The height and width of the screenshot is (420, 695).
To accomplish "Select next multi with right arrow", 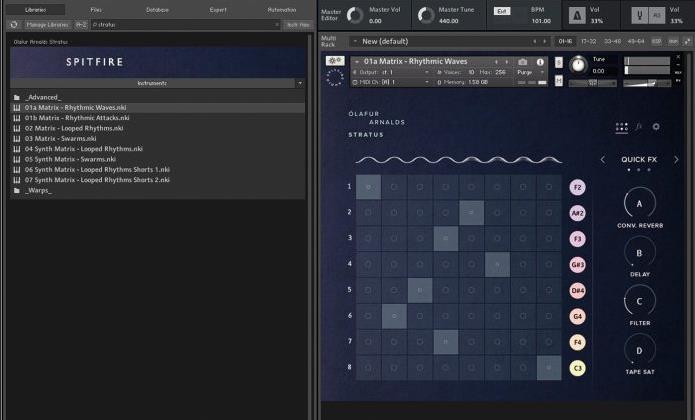I will pos(545,41).
